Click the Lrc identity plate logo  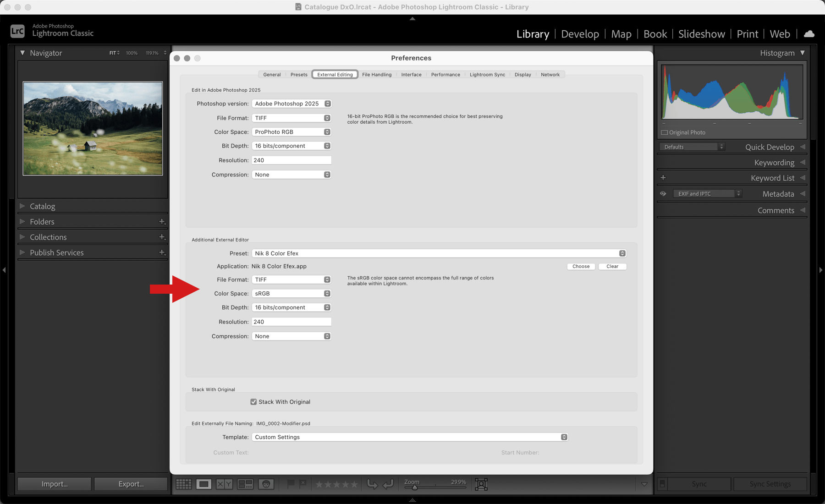pos(17,31)
